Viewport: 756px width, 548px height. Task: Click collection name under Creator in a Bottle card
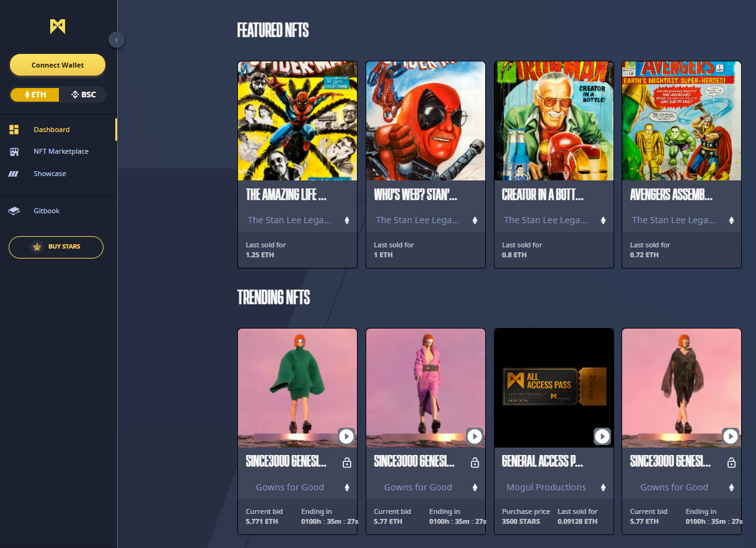546,220
